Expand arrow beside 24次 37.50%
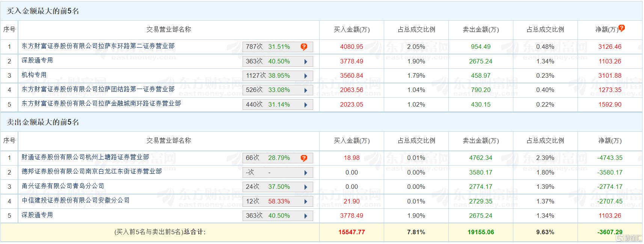 pyautogui.click(x=306, y=187)
